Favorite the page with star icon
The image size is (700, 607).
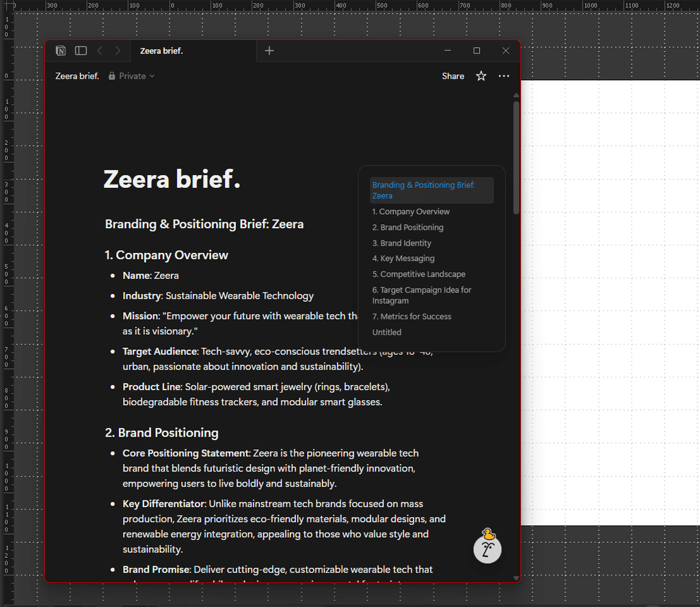(x=481, y=76)
